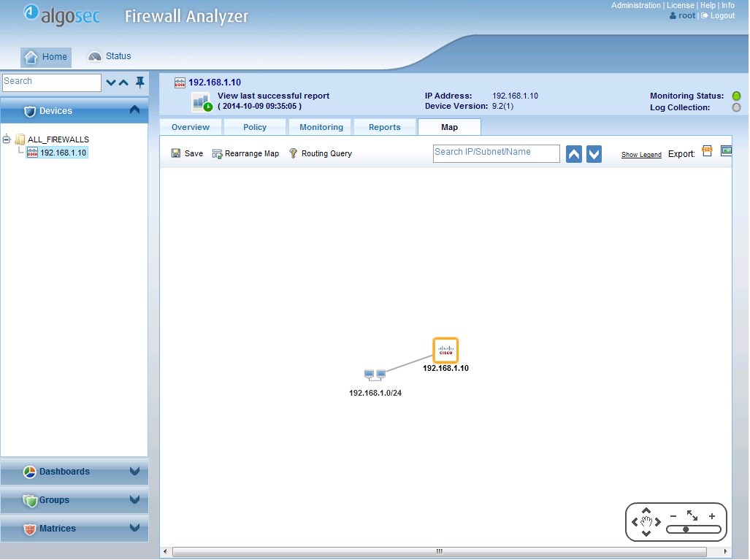
Task: Click the horizontal scrollbar thumb
Action: [x=439, y=552]
